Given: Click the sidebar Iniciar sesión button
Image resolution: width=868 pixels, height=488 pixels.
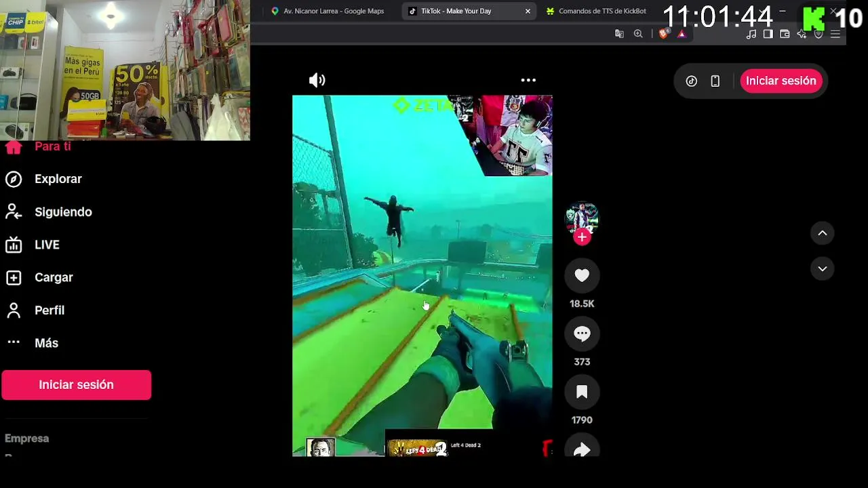Looking at the screenshot, I should [x=76, y=384].
